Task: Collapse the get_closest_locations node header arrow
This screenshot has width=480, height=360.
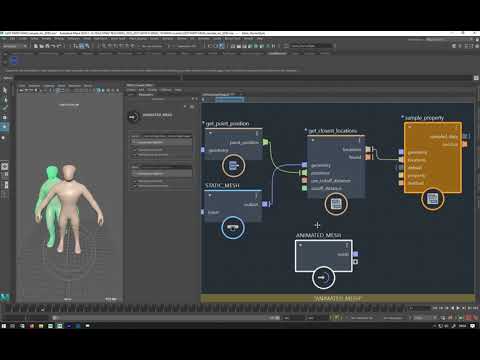Action: 313,140
